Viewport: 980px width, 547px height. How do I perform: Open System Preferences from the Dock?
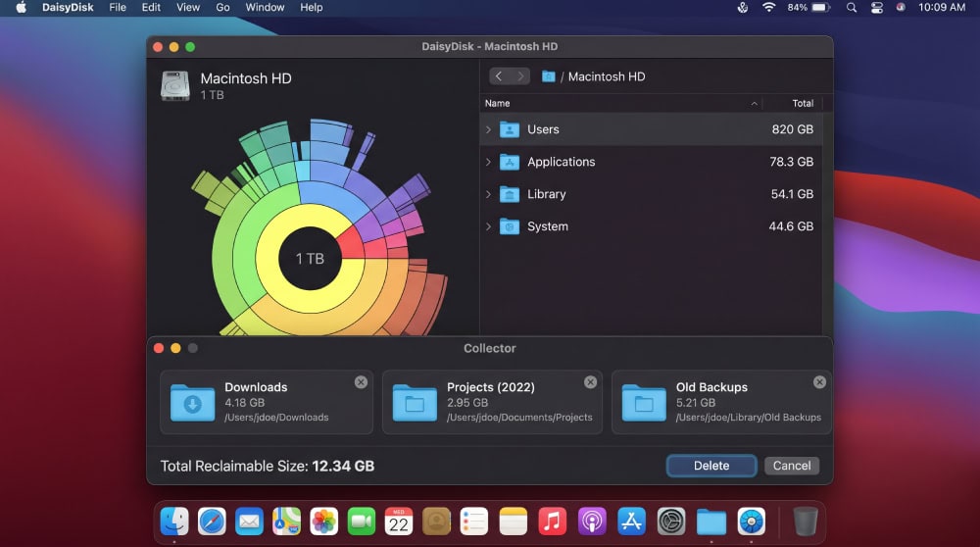[671, 521]
